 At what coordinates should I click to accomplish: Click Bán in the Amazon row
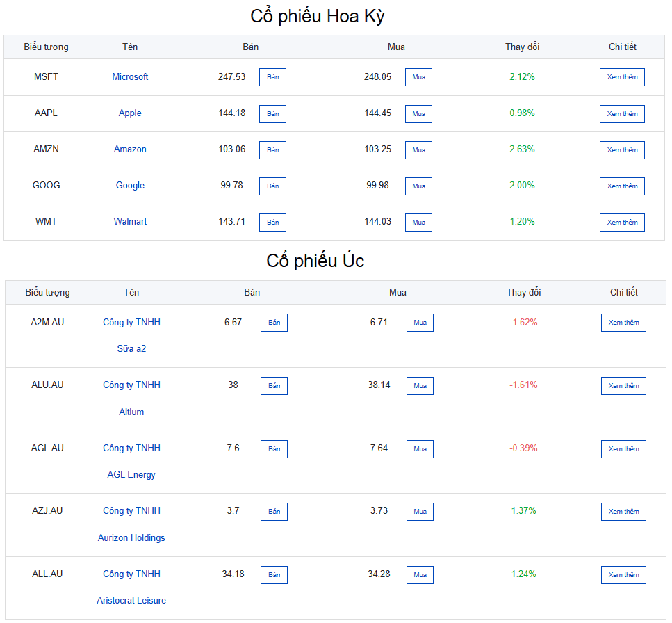coord(272,150)
